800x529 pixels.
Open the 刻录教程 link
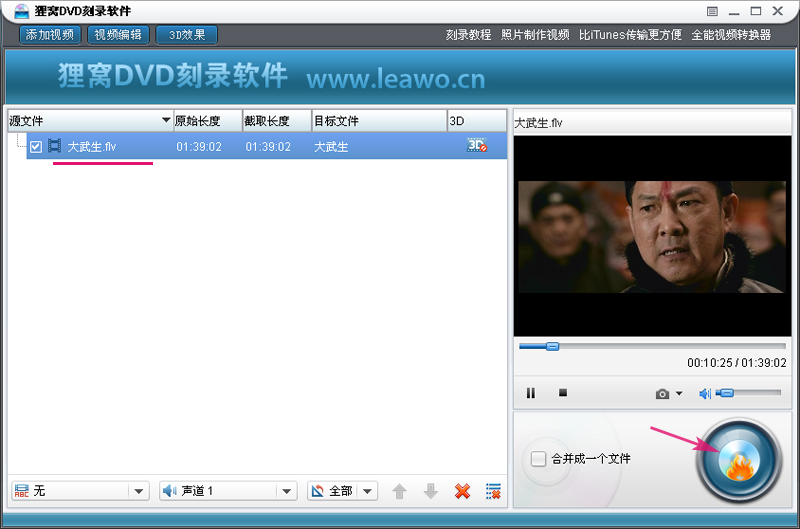[468, 35]
